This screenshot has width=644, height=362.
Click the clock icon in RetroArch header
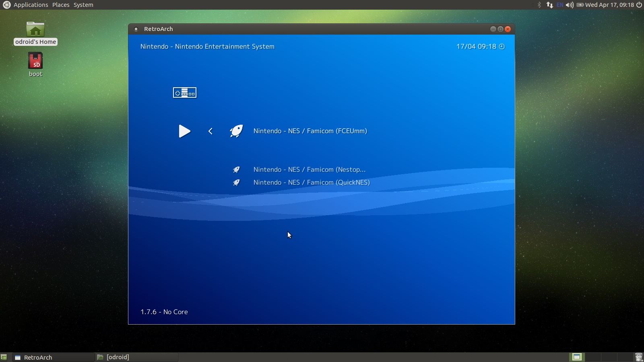(x=502, y=47)
